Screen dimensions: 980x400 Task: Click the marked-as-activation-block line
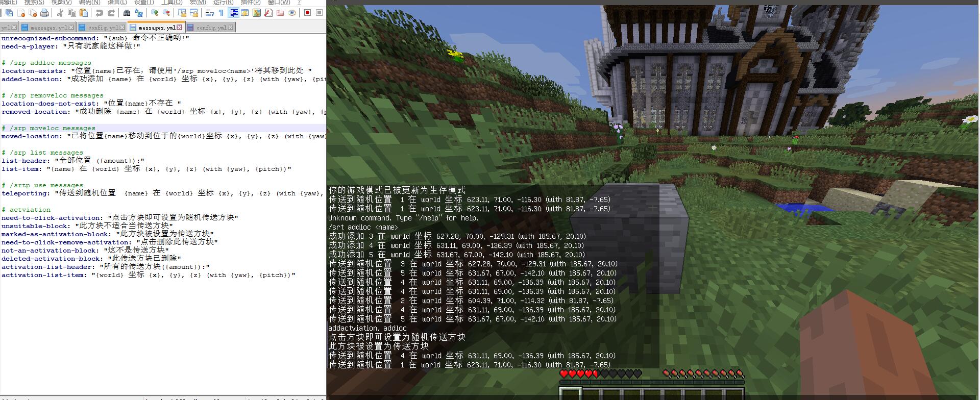(108, 234)
